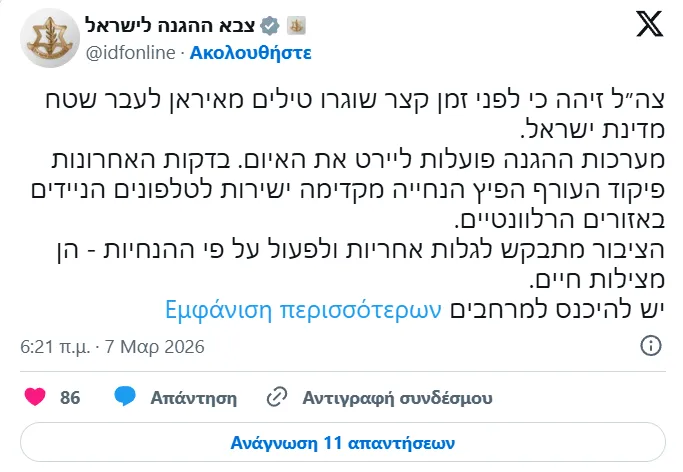Expand post with Εμφάνιση περισσότερων
683x472 pixels.
[303, 307]
